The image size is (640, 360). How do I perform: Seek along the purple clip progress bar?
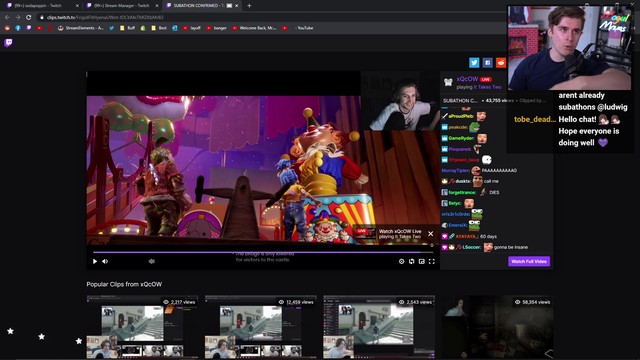point(263,252)
